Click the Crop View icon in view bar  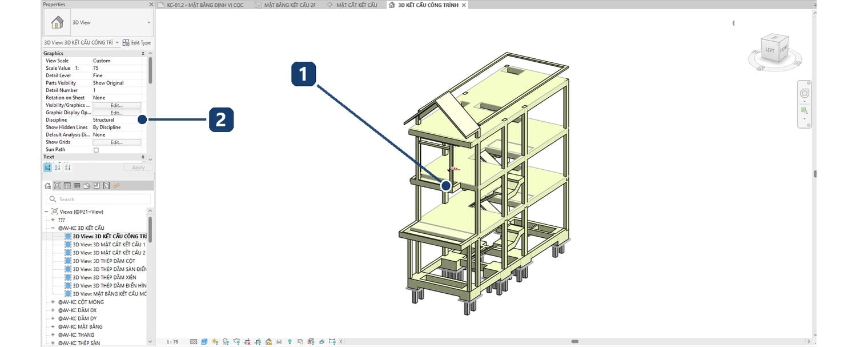[x=247, y=341]
